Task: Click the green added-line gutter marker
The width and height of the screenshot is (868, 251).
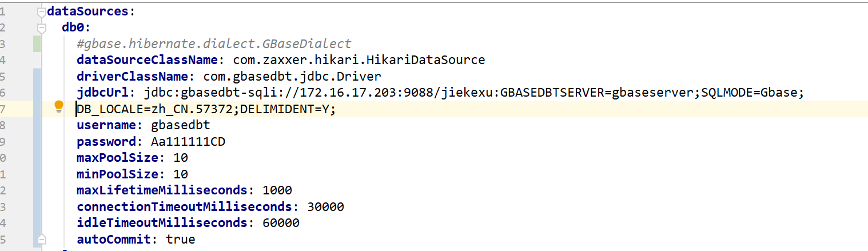Action: click(x=38, y=44)
